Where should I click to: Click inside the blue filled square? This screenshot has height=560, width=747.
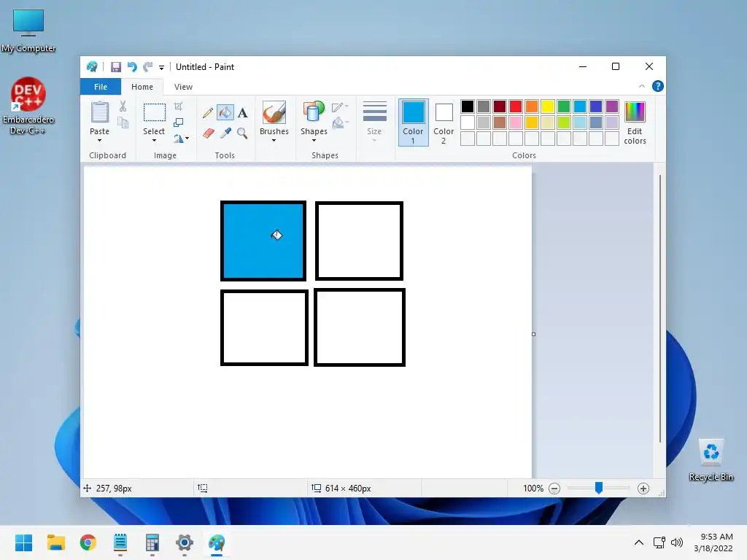263,241
